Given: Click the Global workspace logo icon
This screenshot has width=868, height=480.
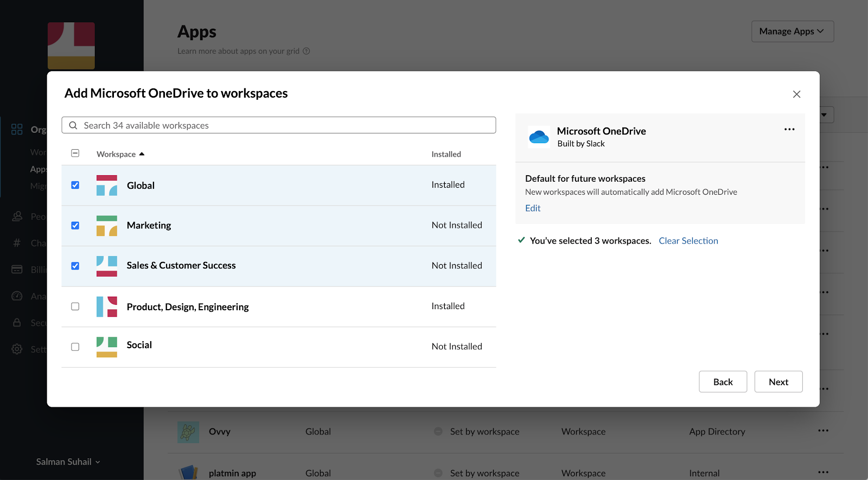Looking at the screenshot, I should 107,185.
